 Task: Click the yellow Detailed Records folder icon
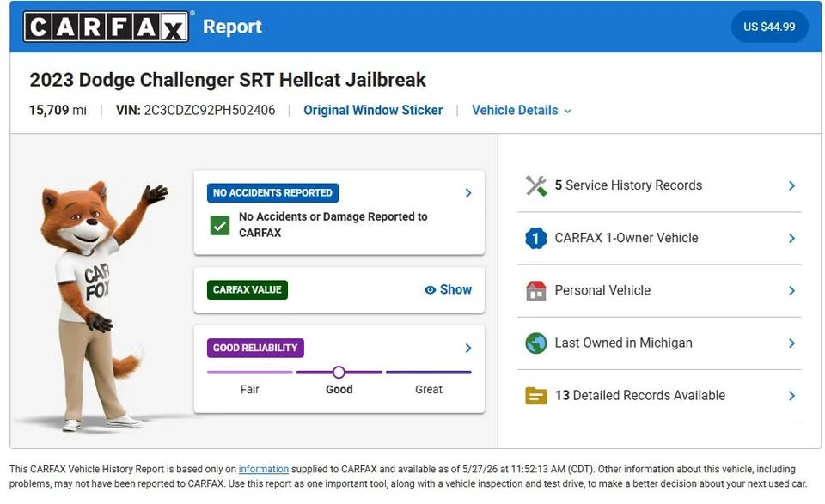tap(535, 396)
